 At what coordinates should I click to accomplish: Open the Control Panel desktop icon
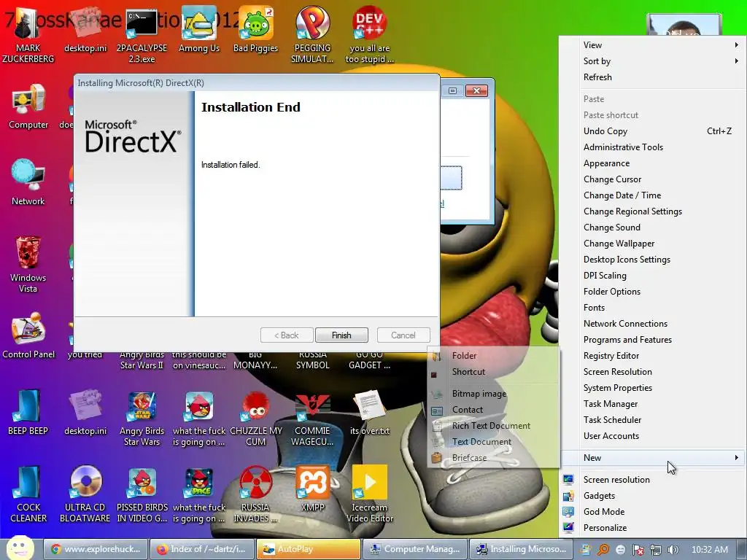[x=28, y=335]
